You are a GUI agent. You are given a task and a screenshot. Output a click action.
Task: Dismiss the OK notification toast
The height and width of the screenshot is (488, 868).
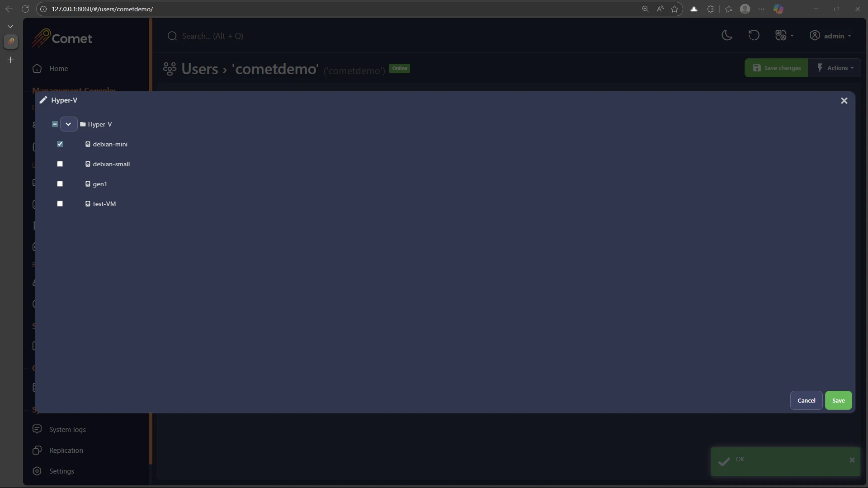[x=852, y=460]
